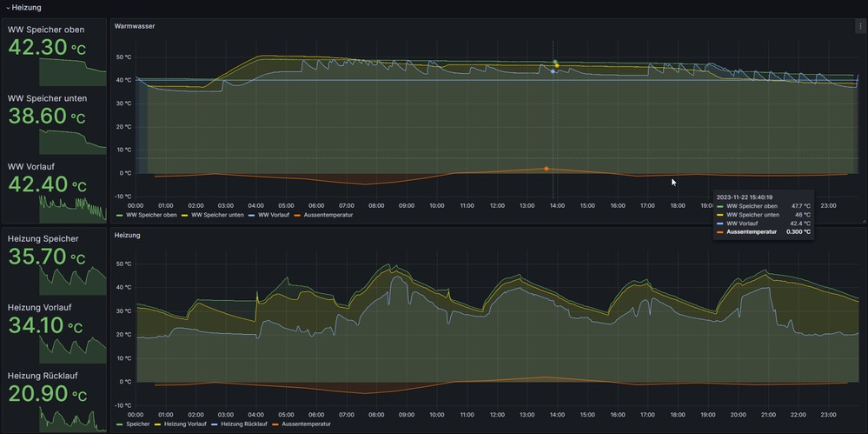Collapse the Heizung row chevron
Screen dimensions: 868x434
tap(8, 8)
